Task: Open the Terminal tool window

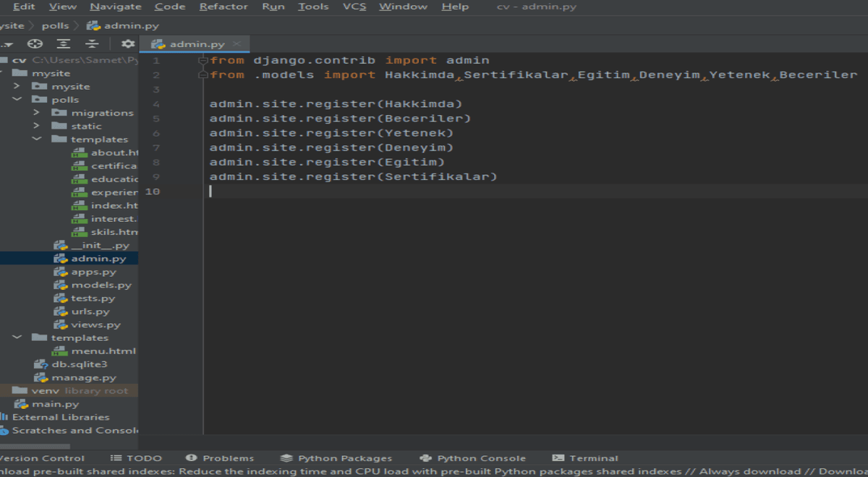Action: tap(585, 457)
